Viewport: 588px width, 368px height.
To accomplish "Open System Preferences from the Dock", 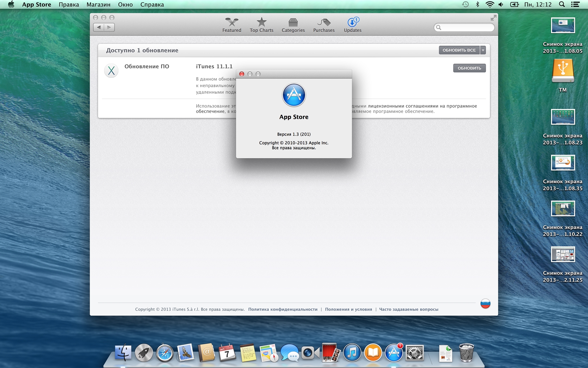I will point(415,353).
